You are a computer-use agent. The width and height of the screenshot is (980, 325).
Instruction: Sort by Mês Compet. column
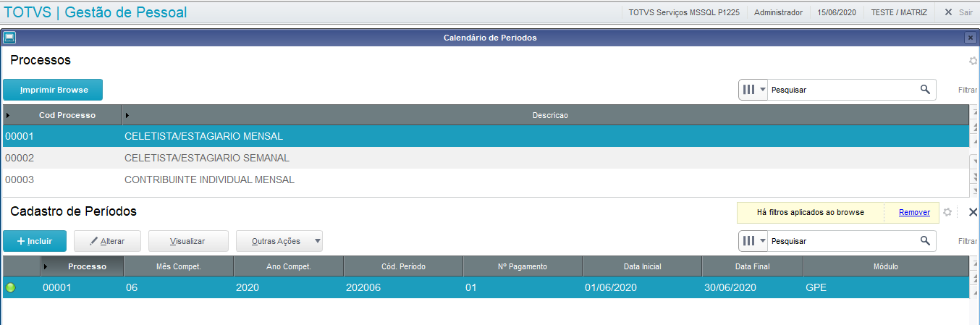pos(179,266)
